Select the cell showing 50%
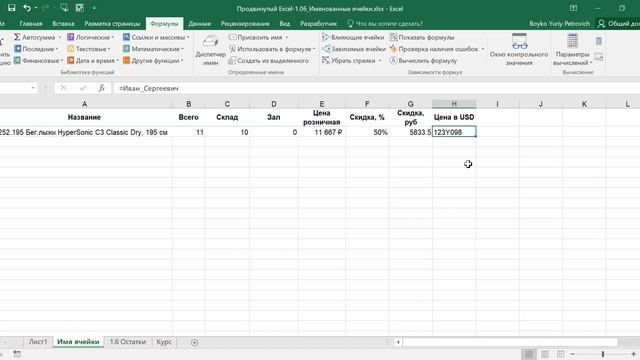This screenshot has height=360, width=640. pyautogui.click(x=367, y=132)
